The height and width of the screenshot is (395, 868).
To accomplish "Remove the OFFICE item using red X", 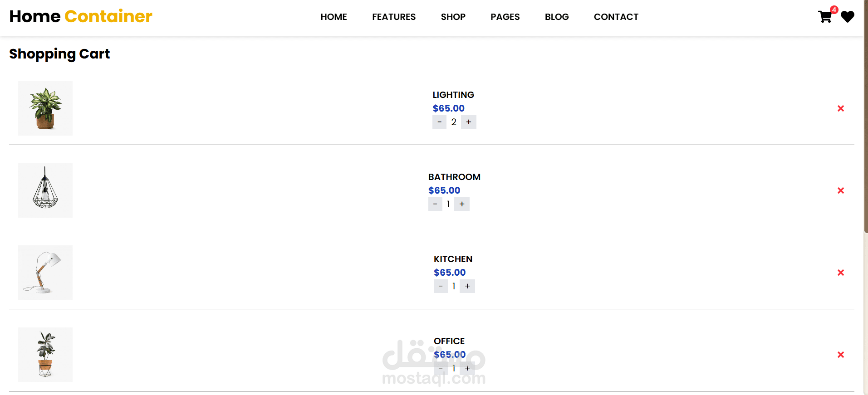I will click(x=841, y=355).
